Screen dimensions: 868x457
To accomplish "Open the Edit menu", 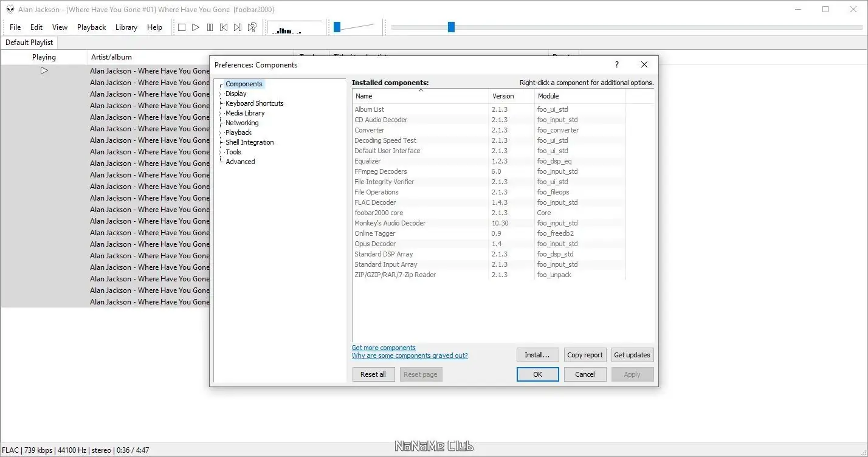I will (36, 27).
